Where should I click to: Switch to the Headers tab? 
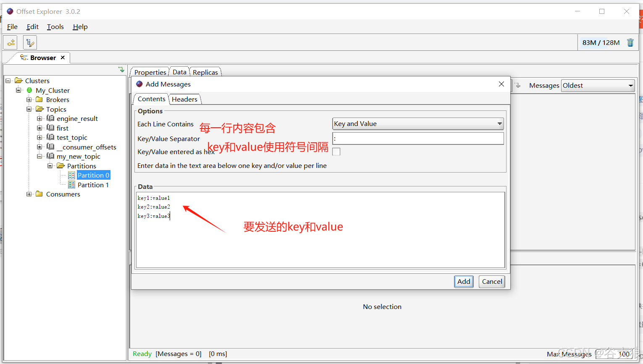pos(184,99)
